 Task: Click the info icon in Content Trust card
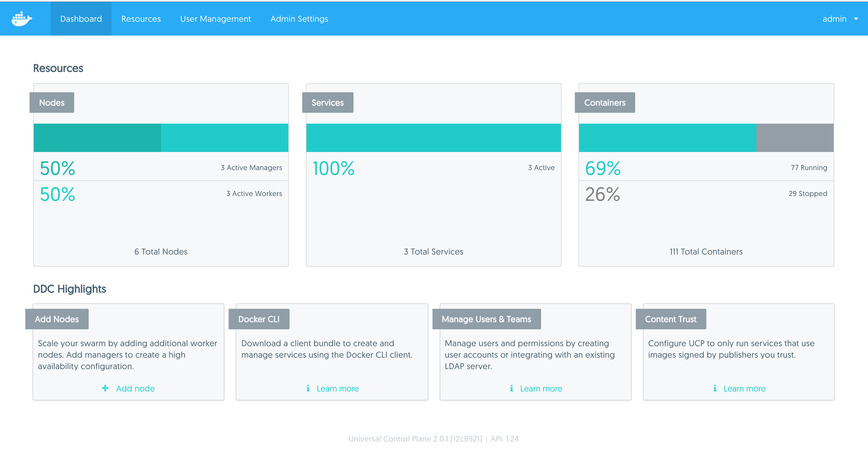[x=715, y=388]
